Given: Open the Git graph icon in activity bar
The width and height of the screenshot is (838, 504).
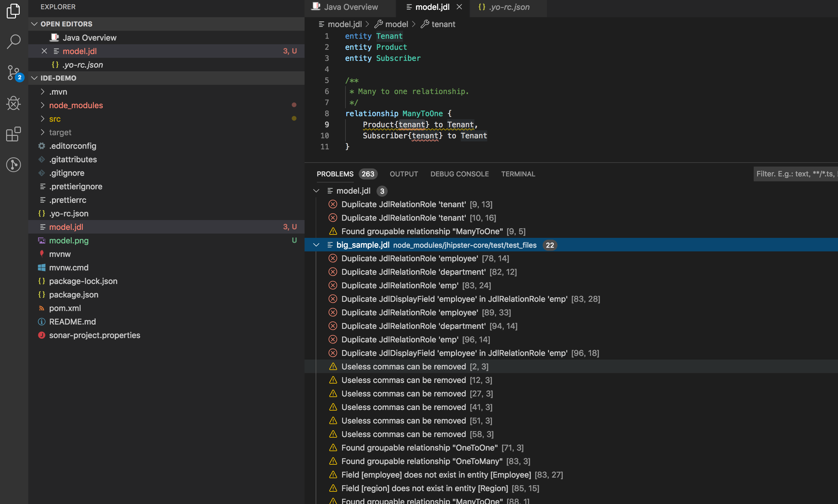Looking at the screenshot, I should click(x=13, y=165).
